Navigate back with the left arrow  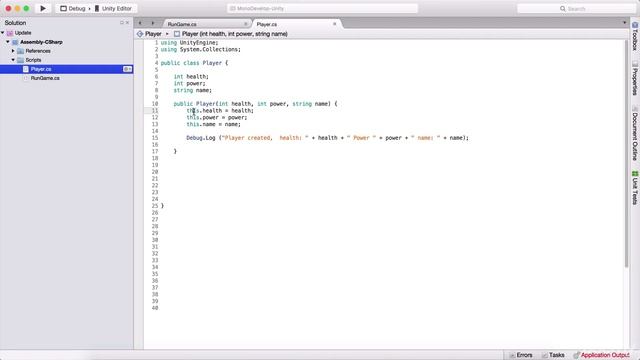tap(140, 23)
